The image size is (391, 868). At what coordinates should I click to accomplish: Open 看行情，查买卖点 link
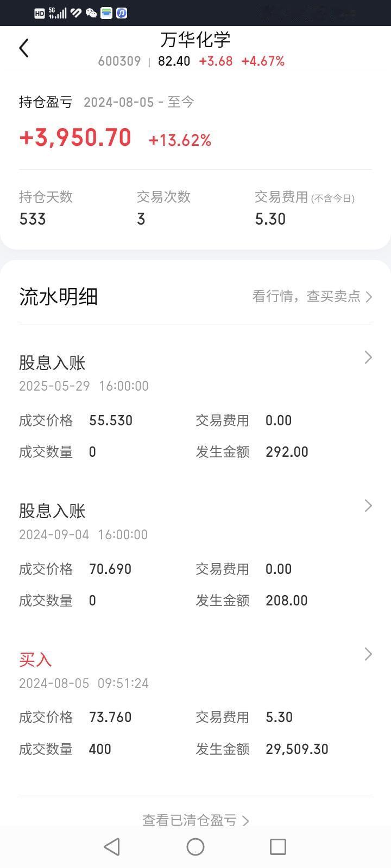click(x=312, y=296)
